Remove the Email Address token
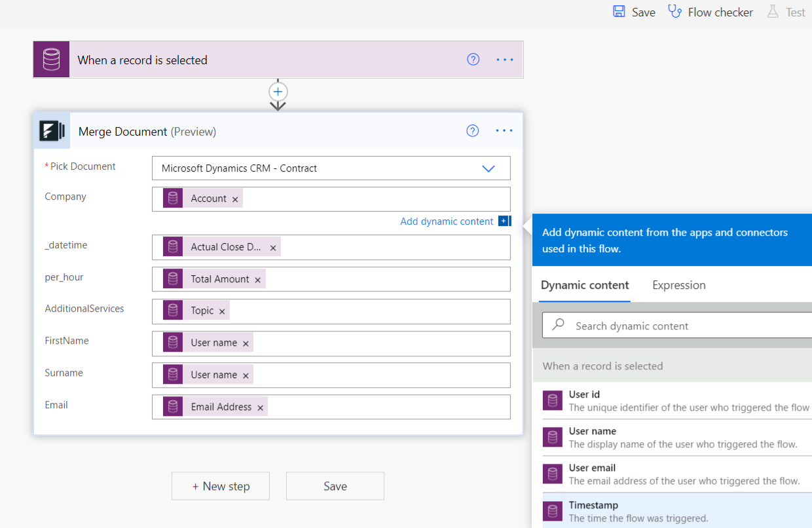The width and height of the screenshot is (812, 528). [x=260, y=407]
